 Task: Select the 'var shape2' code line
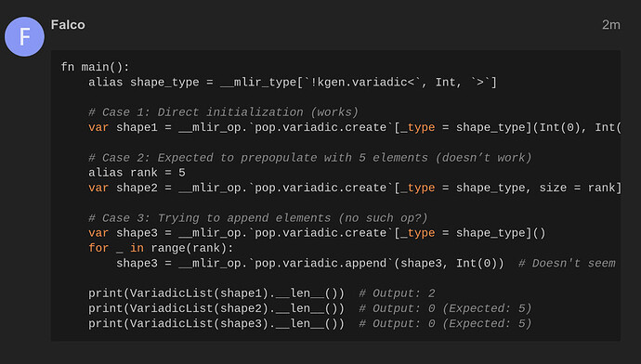point(355,188)
